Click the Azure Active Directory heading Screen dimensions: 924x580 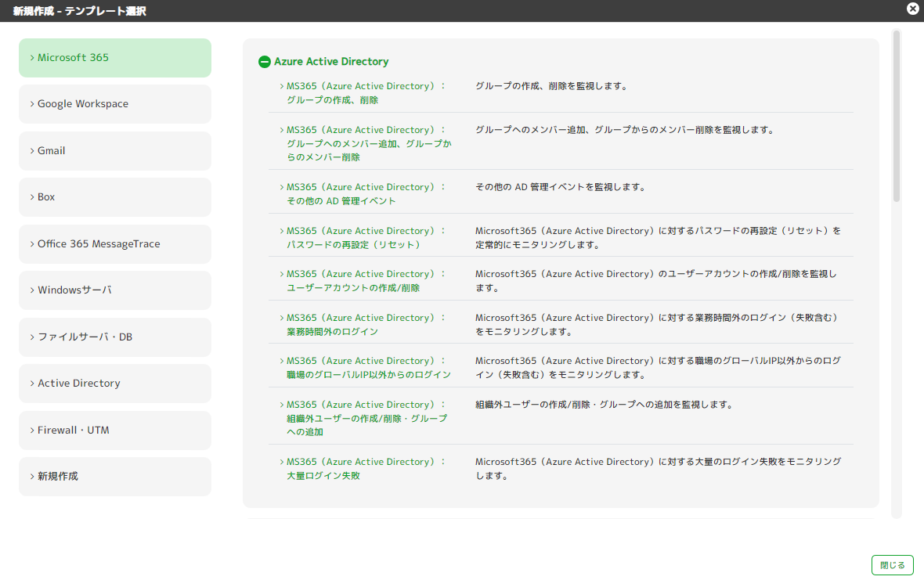pos(331,62)
